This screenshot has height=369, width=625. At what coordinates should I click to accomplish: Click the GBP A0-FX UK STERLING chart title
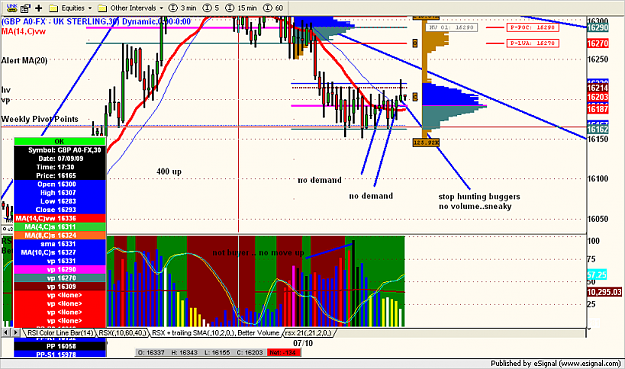click(x=96, y=22)
